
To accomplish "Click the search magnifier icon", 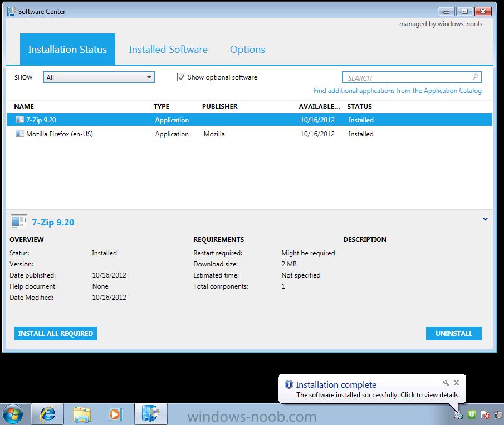I will tap(476, 77).
